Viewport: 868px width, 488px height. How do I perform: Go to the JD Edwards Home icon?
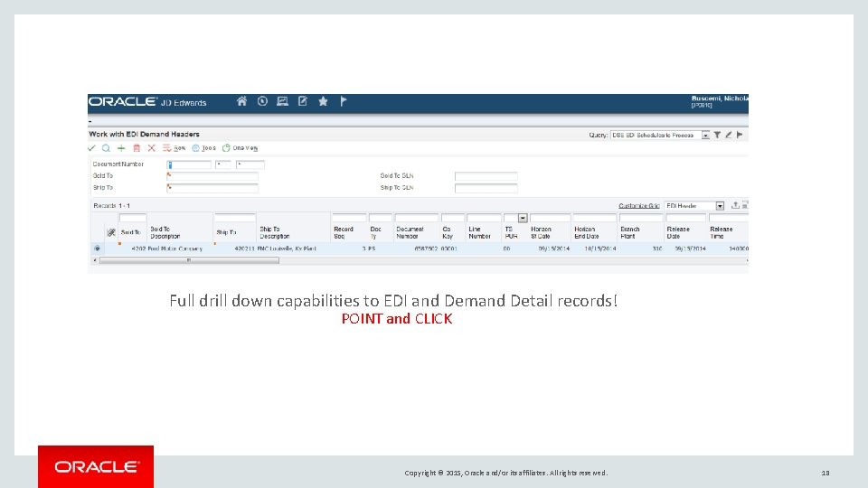[241, 101]
